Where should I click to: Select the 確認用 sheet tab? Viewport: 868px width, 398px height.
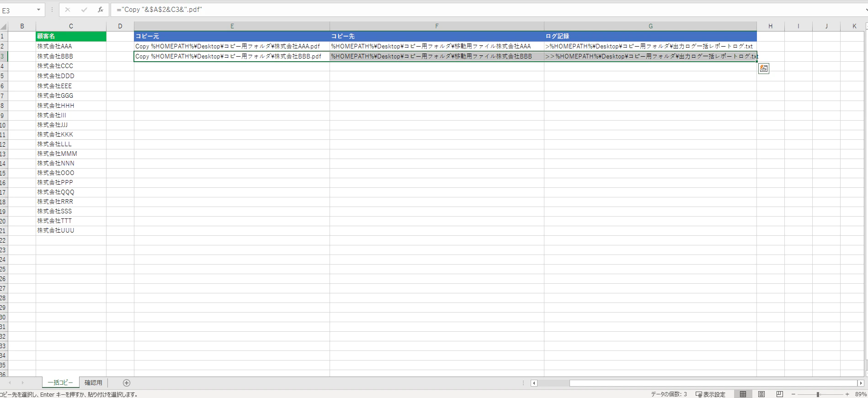93,383
